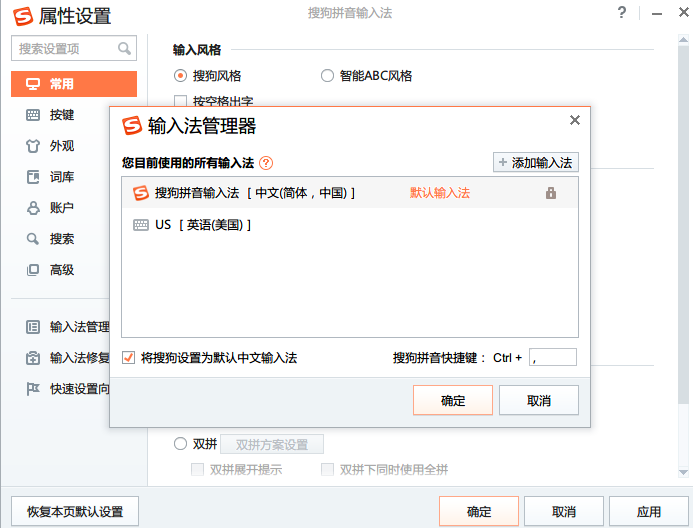Screen dimensions: 693x528
Task: Click the keyboard icon next to US 英语(美国)
Action: tap(141, 225)
